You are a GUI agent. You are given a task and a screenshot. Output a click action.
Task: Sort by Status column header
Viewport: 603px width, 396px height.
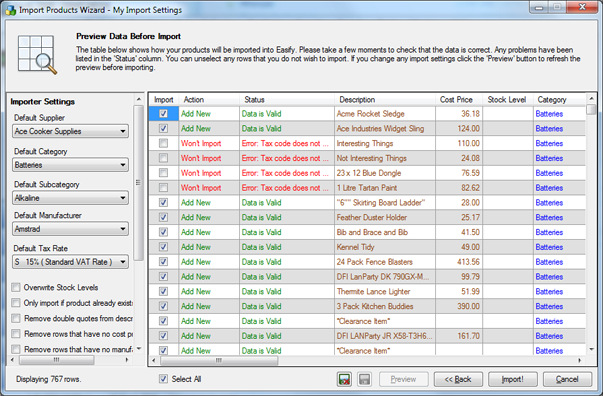click(x=287, y=100)
